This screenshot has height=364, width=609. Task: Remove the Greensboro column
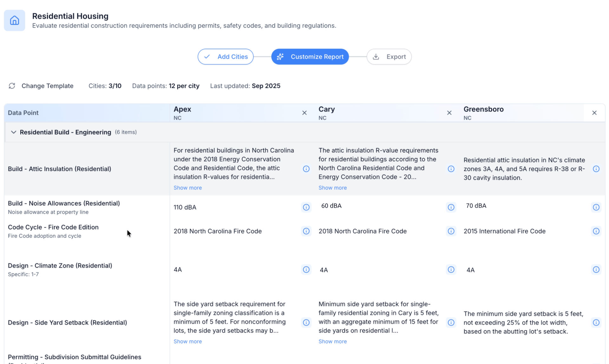[594, 113]
